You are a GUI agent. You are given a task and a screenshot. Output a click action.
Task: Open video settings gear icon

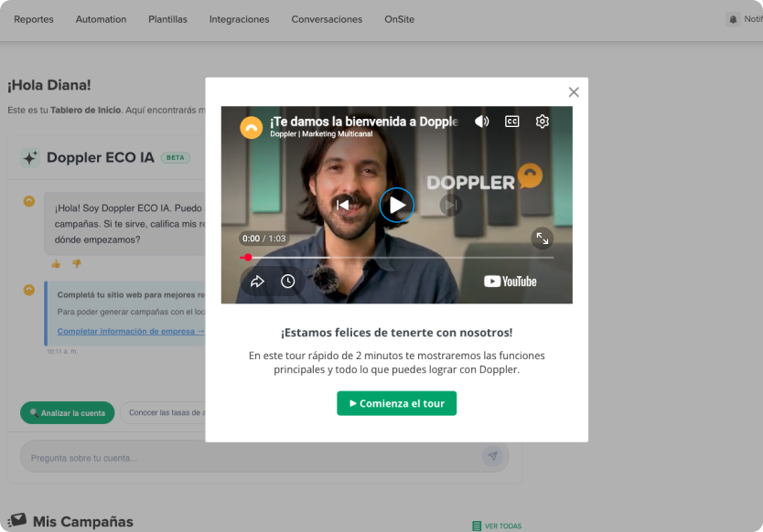click(x=543, y=121)
